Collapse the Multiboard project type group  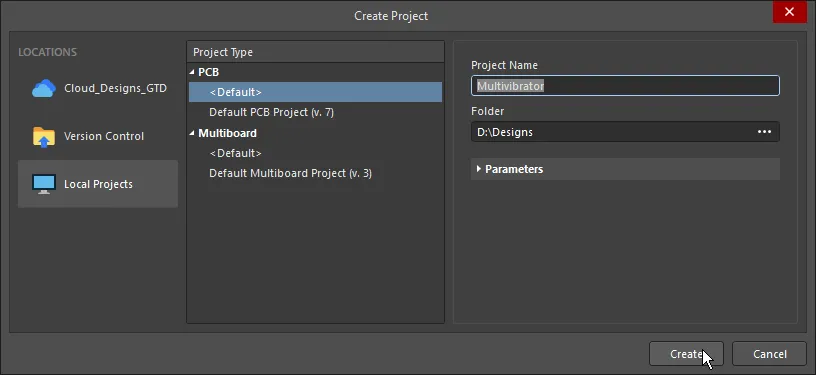192,133
